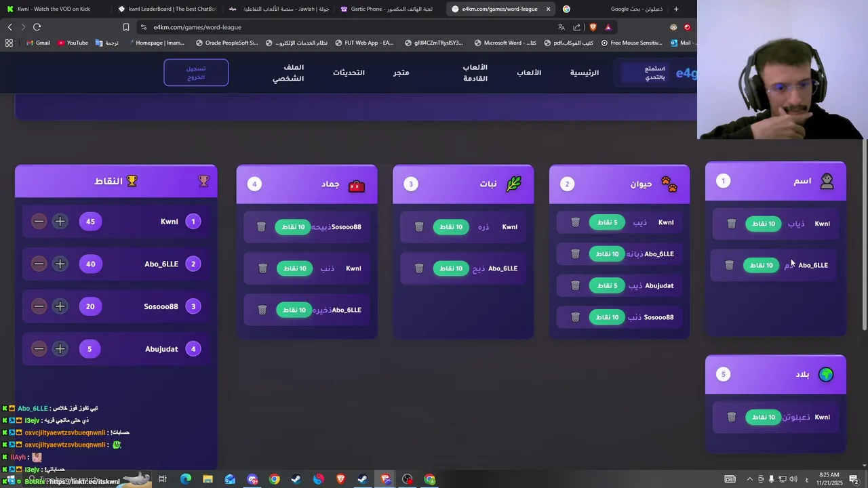Click the share page icon
868x488 pixels.
point(577,27)
